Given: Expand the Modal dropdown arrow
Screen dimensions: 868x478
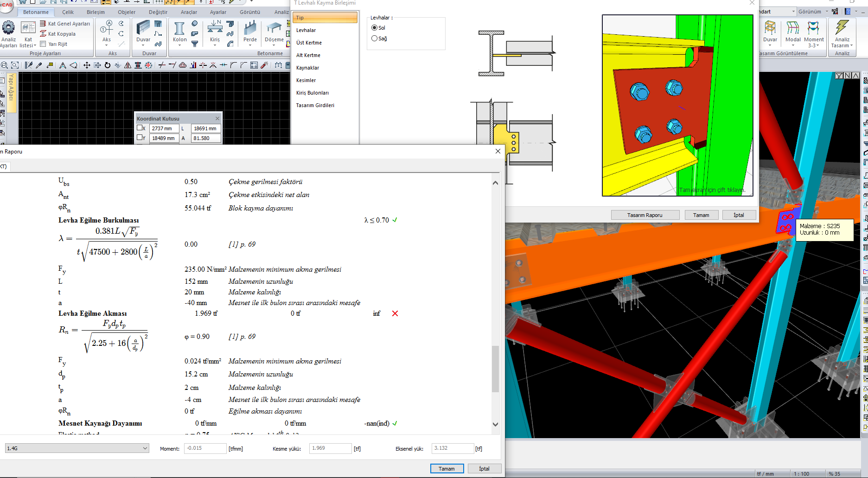Looking at the screenshot, I should [793, 45].
